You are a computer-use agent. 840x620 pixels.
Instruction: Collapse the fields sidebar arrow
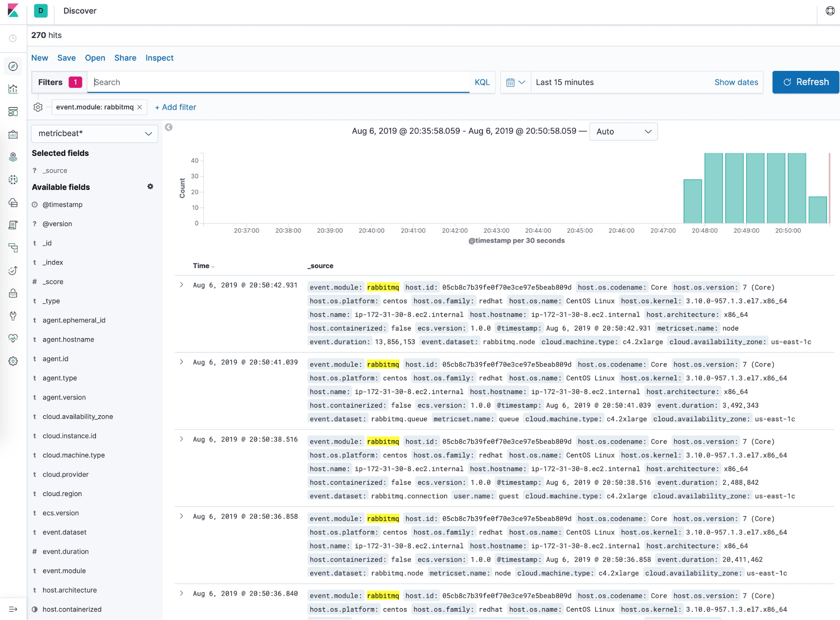point(169,127)
